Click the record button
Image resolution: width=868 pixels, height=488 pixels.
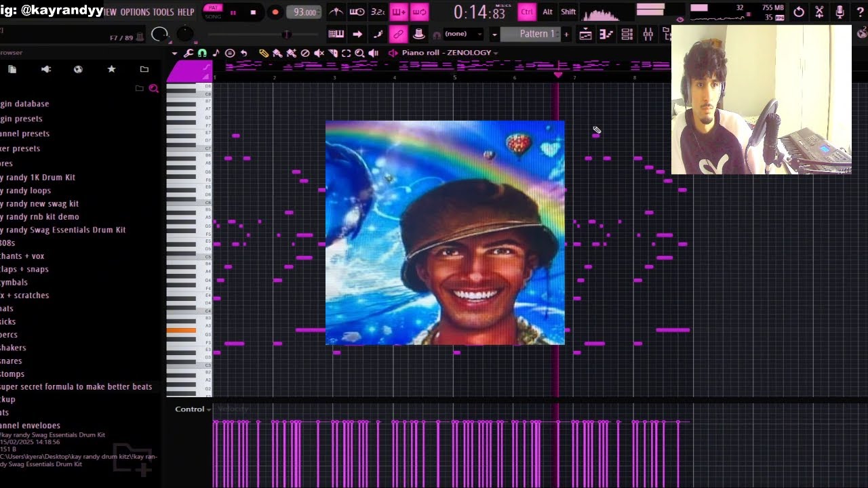point(275,12)
